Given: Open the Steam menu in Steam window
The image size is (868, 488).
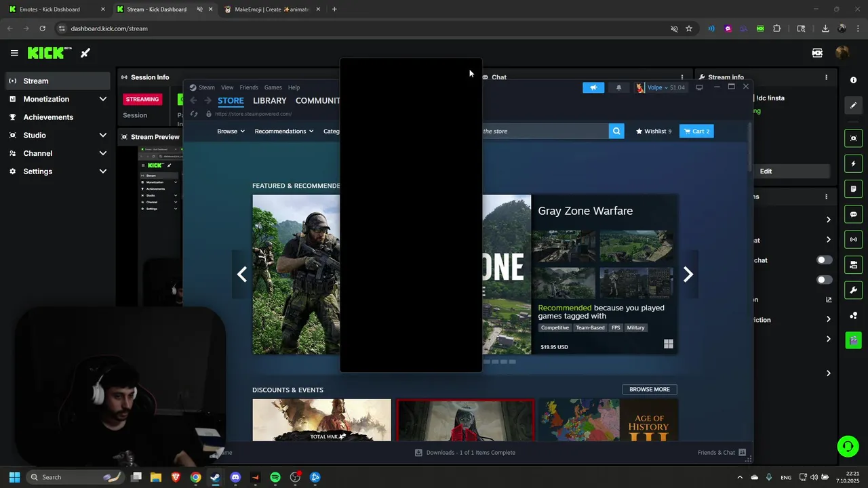Looking at the screenshot, I should click(202, 87).
